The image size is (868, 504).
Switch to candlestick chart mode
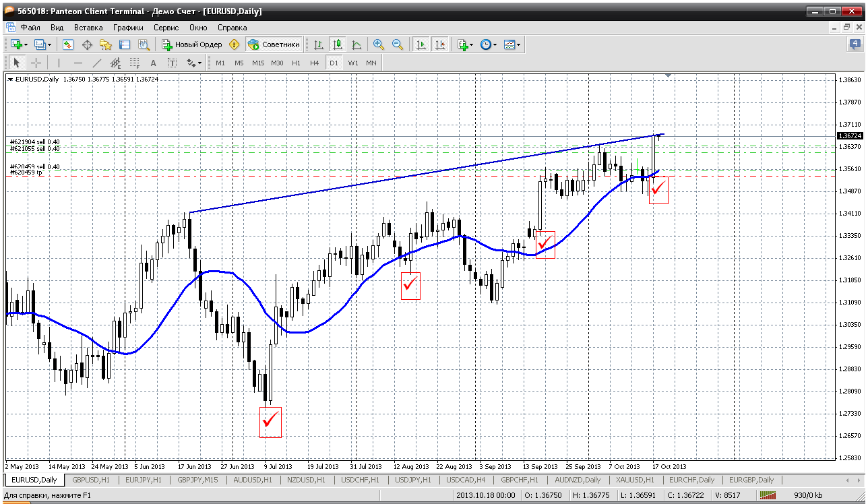338,44
